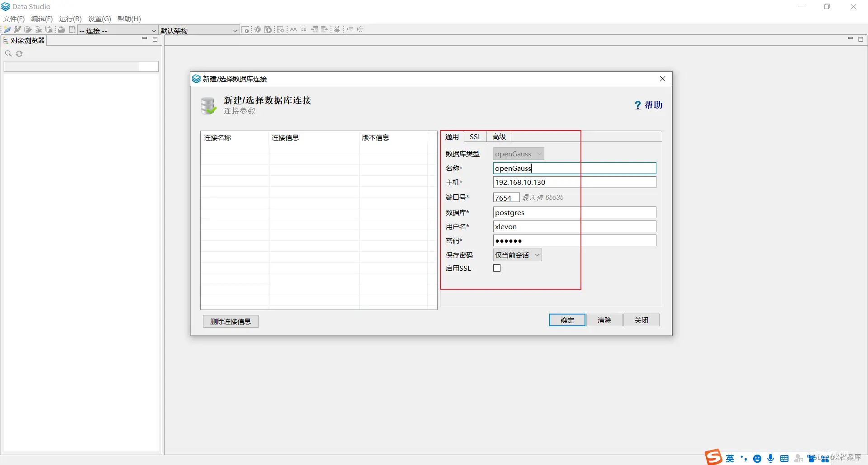Click the lowercase aa toolbar icon
The height and width of the screenshot is (465, 868).
click(x=304, y=29)
